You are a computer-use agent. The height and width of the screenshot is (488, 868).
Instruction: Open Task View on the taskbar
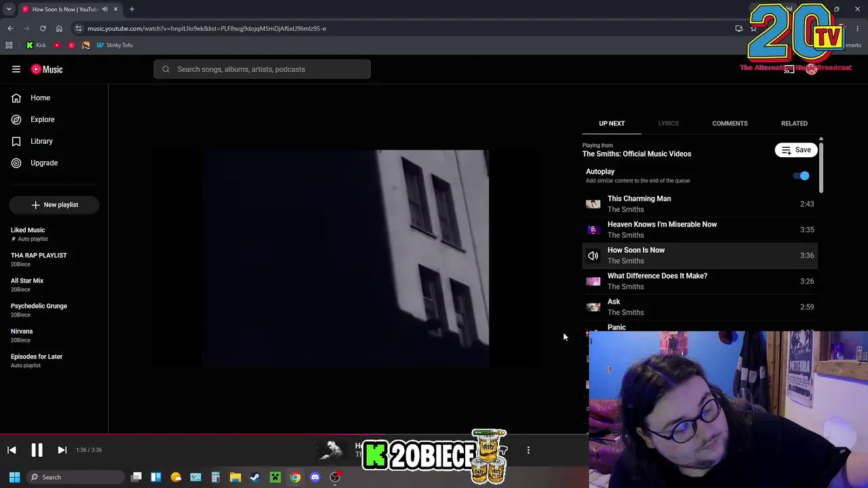coord(136,477)
